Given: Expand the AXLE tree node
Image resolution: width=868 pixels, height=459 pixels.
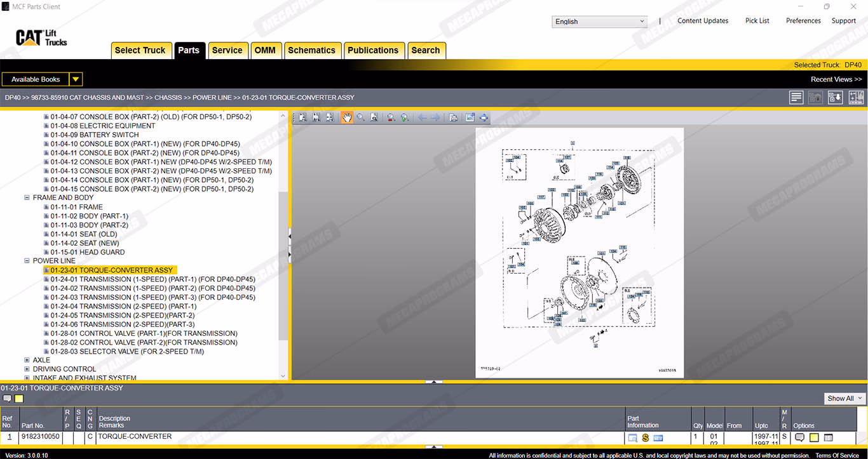Looking at the screenshot, I should [27, 360].
